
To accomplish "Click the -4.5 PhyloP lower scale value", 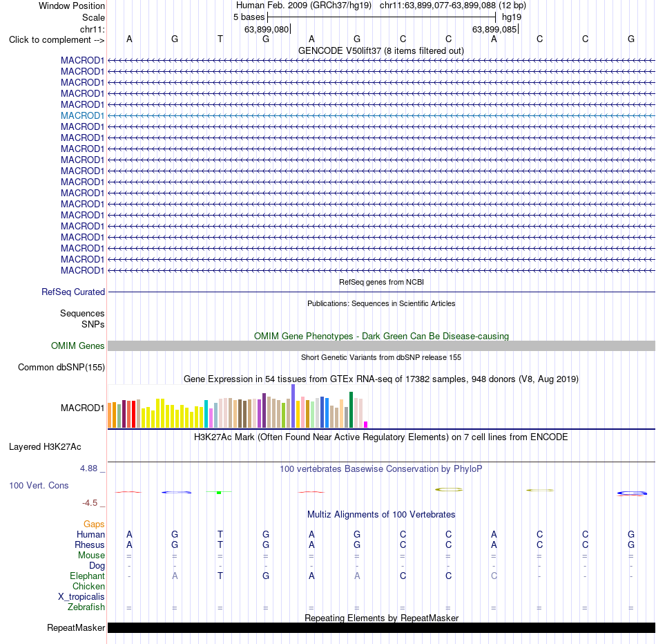I will coord(90,503).
